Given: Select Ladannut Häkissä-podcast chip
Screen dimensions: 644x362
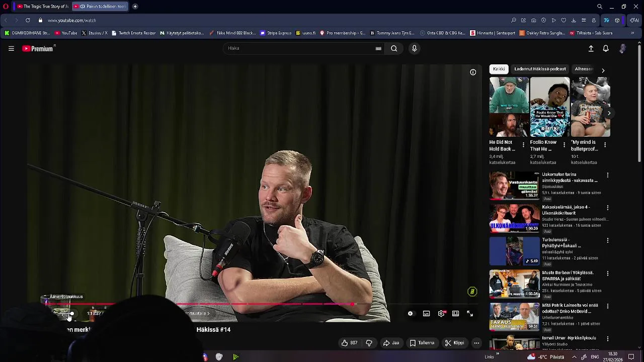Looking at the screenshot, I should (540, 69).
